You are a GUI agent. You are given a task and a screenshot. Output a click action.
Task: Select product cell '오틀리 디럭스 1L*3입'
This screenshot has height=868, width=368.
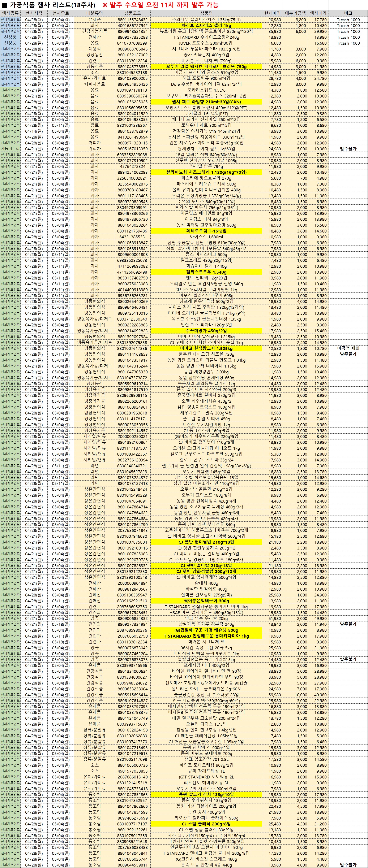(206, 724)
